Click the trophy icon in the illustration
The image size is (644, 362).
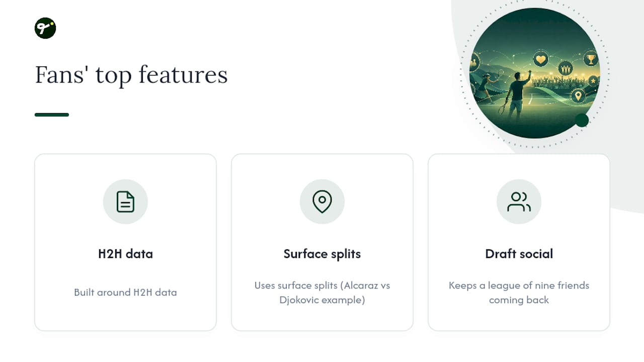pos(590,59)
